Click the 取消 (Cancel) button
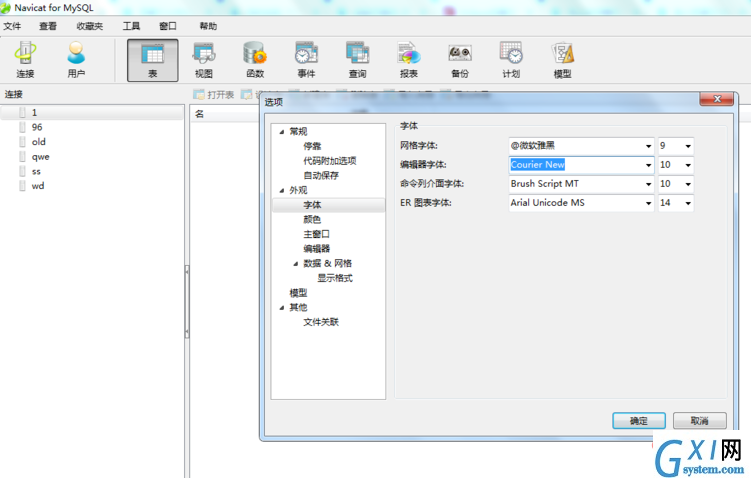The image size is (751, 478). (x=699, y=421)
